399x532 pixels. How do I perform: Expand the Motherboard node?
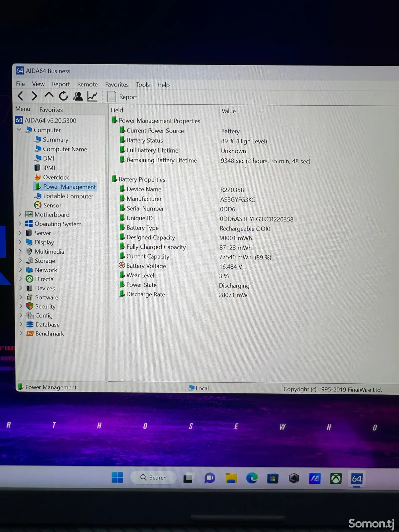tap(20, 214)
